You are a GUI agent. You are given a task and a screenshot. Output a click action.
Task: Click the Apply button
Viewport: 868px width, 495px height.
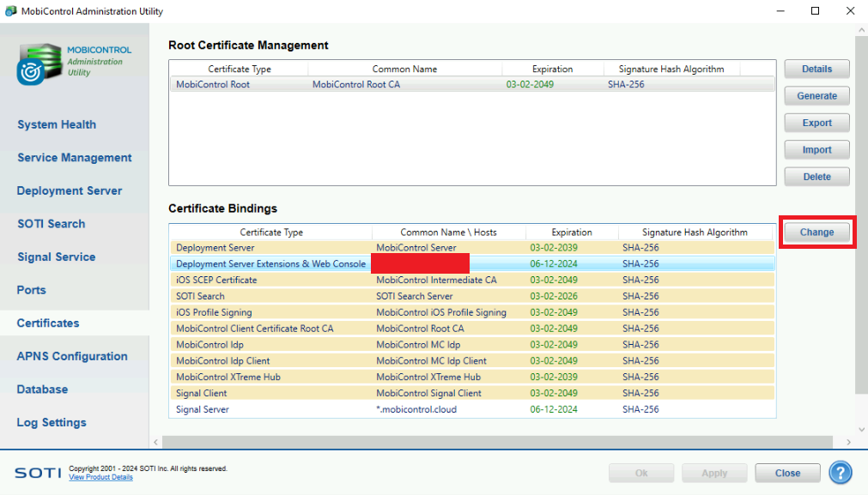[714, 473]
